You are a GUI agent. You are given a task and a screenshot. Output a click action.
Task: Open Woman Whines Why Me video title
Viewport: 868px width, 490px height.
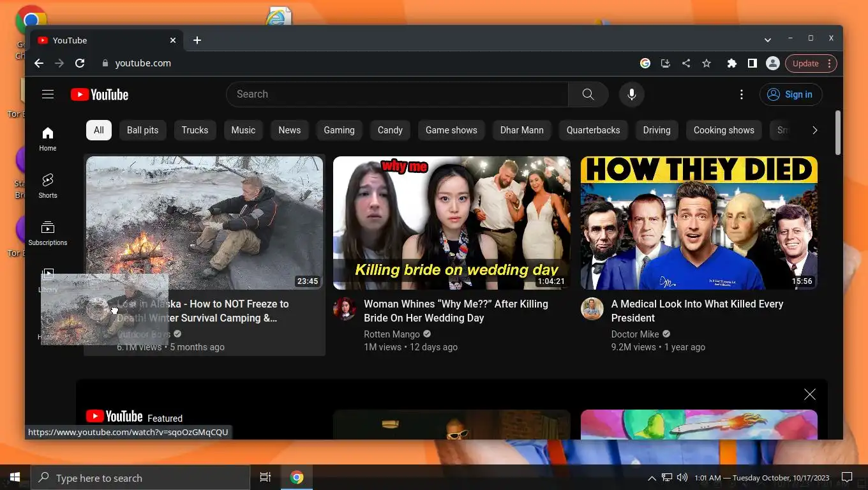[x=456, y=311]
